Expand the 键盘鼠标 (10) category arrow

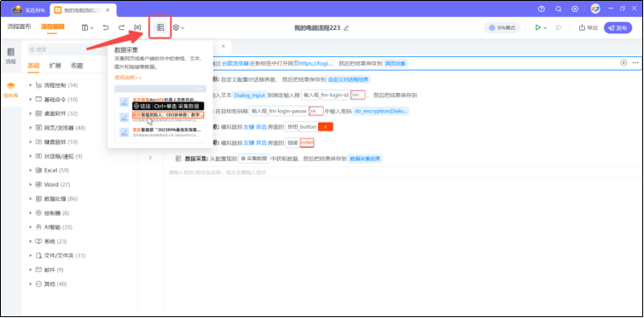[x=31, y=142]
